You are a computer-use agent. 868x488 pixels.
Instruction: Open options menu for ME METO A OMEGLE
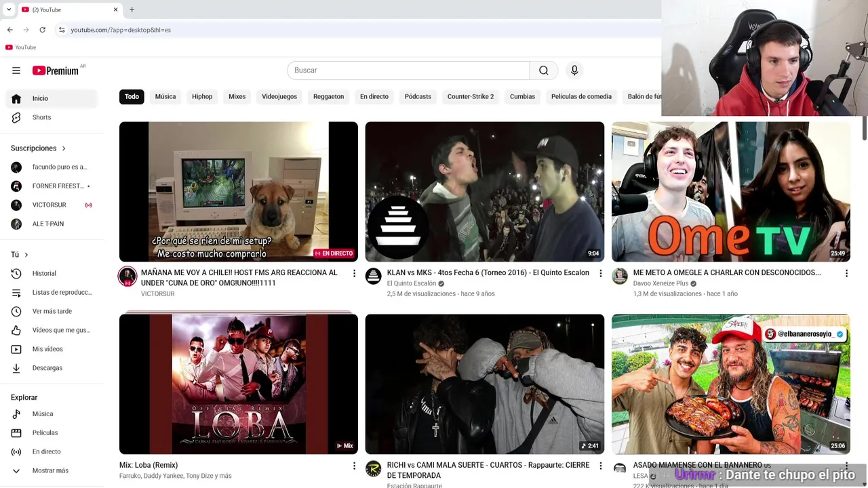click(846, 274)
